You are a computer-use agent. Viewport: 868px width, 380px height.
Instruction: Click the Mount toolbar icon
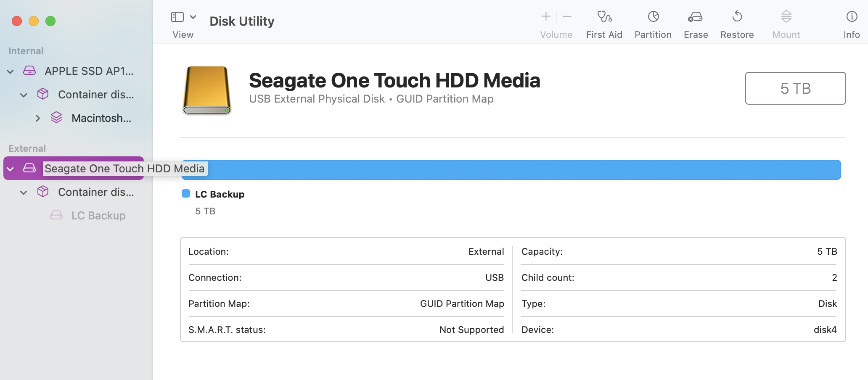click(x=786, y=17)
